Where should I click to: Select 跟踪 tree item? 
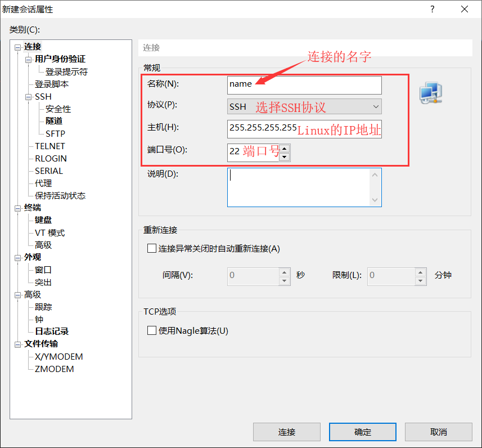point(43,307)
